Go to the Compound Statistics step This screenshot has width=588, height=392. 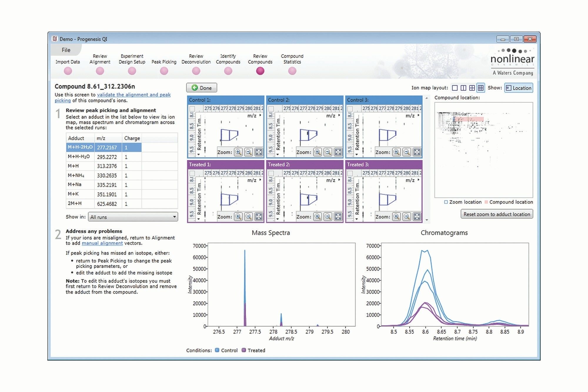click(292, 71)
